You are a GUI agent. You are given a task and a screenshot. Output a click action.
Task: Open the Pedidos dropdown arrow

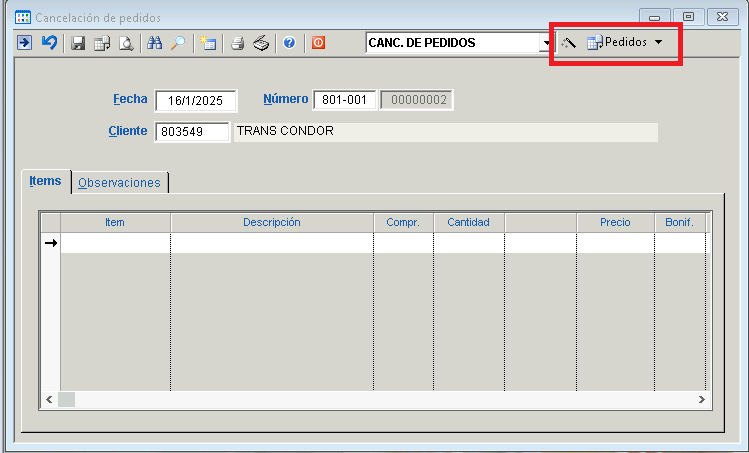tap(658, 42)
